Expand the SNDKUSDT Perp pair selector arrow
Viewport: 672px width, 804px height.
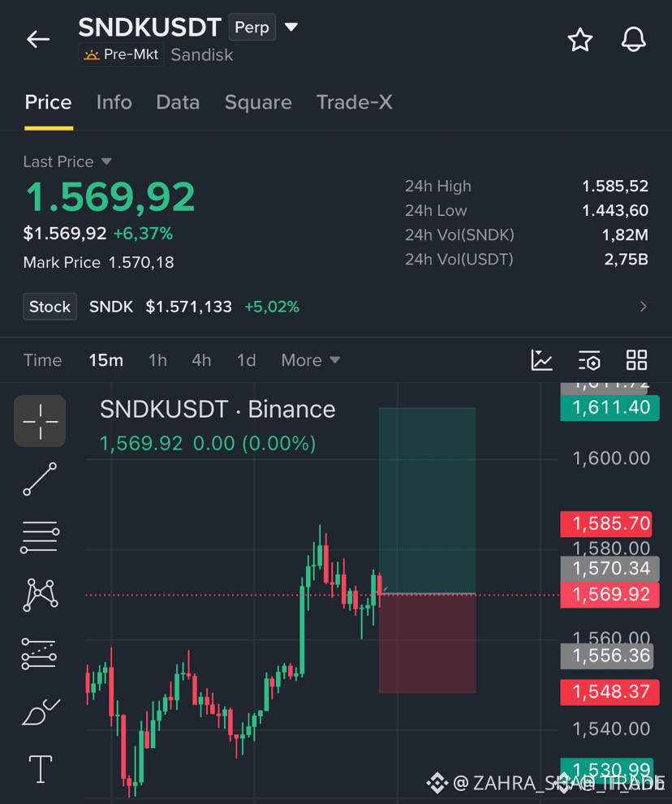[291, 27]
